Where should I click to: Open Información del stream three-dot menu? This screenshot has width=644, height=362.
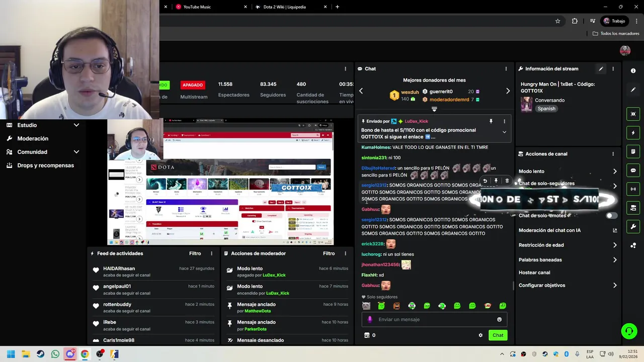613,69
